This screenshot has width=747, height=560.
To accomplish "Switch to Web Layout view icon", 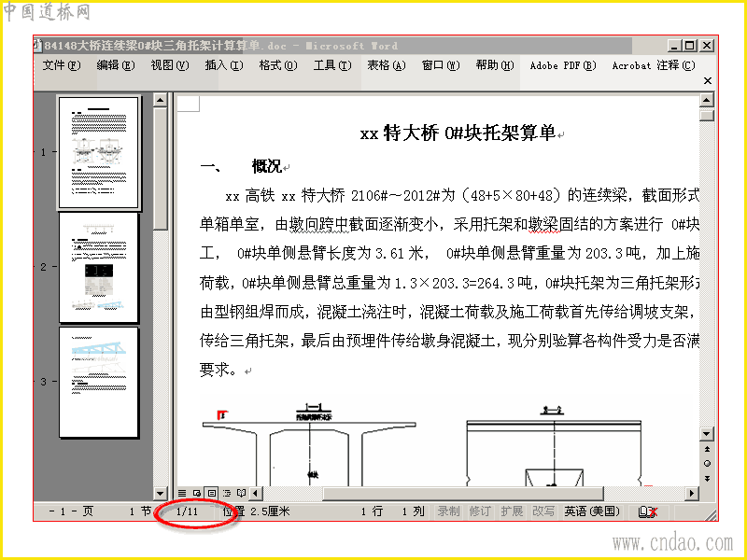I will coord(197,493).
